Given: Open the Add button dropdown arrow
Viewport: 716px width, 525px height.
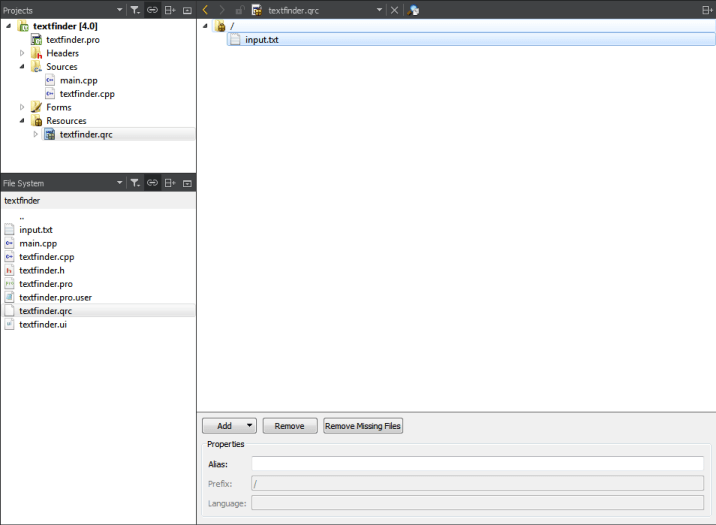Looking at the screenshot, I should click(x=249, y=425).
